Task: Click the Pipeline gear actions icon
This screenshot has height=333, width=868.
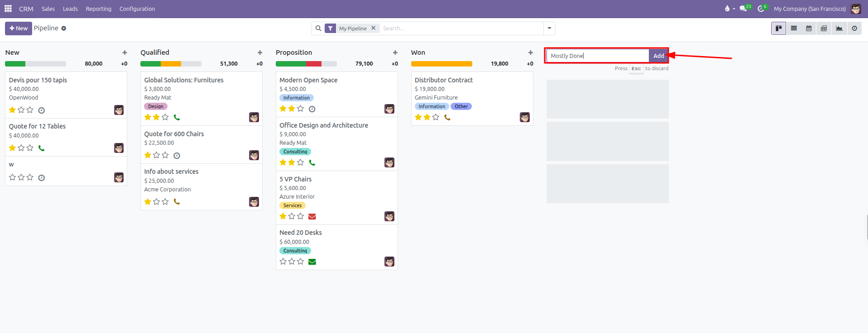Action: point(64,29)
